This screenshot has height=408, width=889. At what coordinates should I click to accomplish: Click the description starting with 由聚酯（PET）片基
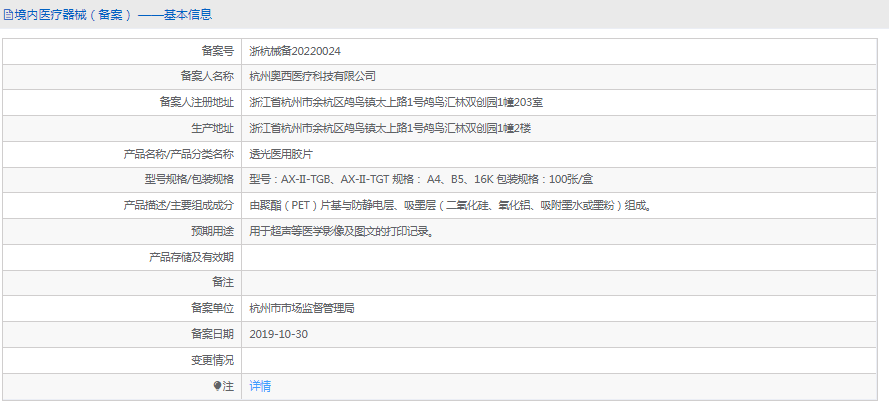(x=450, y=206)
